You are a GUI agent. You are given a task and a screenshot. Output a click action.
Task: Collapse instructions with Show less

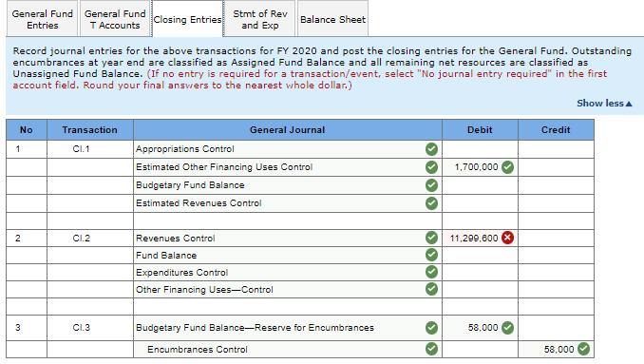point(604,104)
